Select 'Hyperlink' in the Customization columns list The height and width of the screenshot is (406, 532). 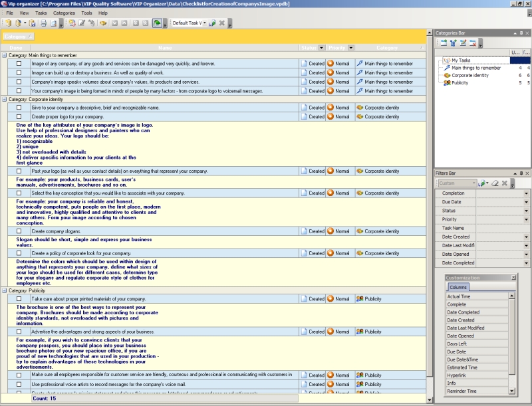pyautogui.click(x=477, y=375)
